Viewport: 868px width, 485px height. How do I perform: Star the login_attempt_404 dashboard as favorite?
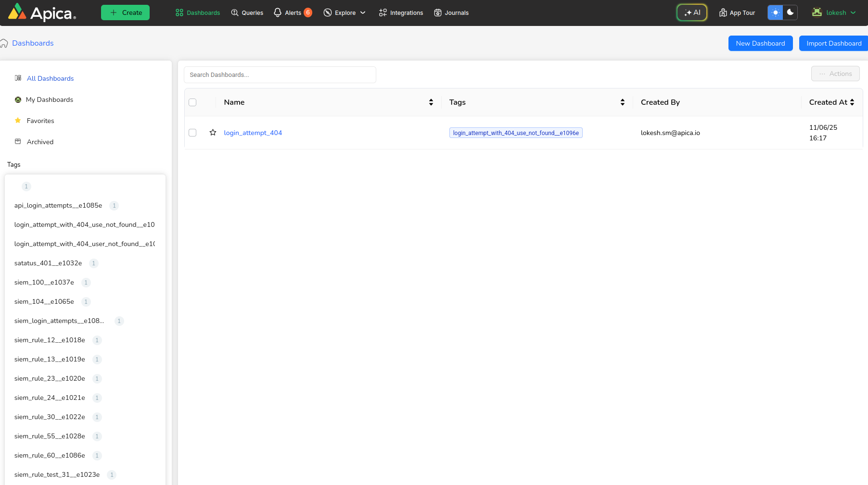213,133
